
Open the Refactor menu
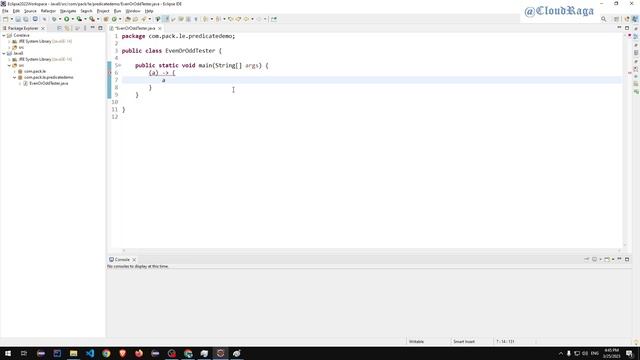coord(48,11)
